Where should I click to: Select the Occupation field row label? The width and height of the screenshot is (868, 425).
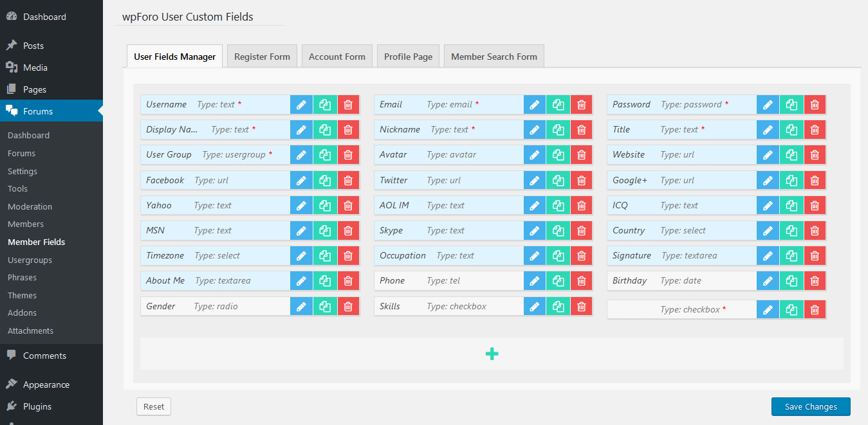403,256
